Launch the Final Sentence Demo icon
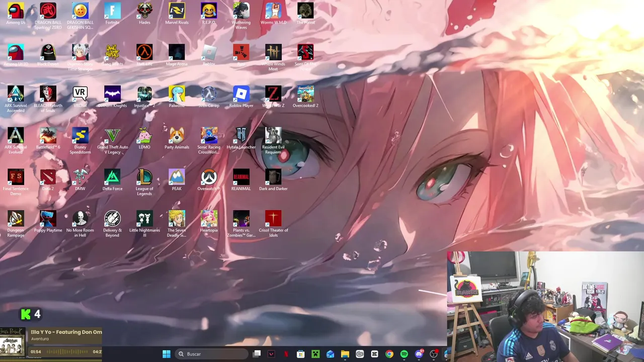Screen dimensions: 644x362 point(16,183)
